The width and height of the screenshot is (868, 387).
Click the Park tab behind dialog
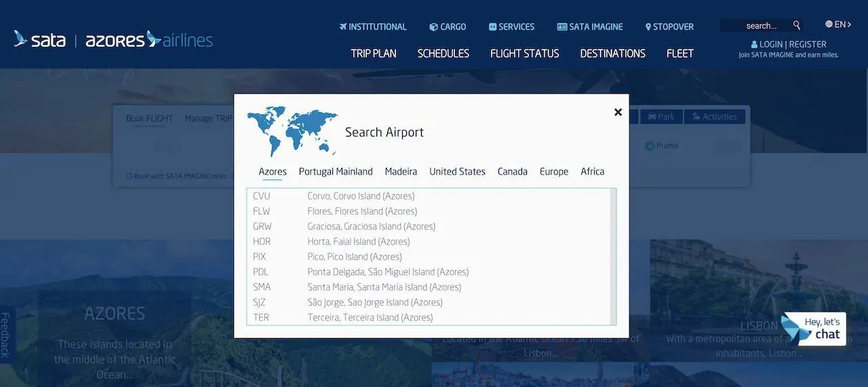[x=661, y=117]
